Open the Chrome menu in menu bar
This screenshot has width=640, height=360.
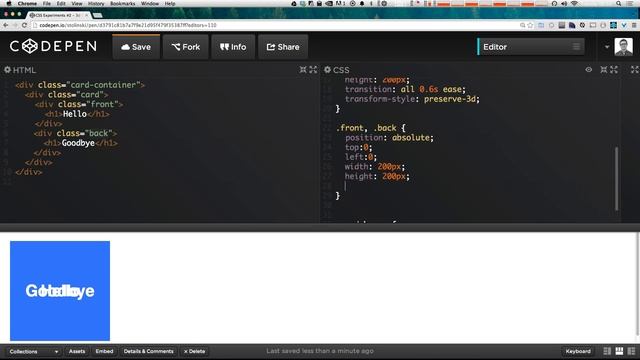point(27,4)
